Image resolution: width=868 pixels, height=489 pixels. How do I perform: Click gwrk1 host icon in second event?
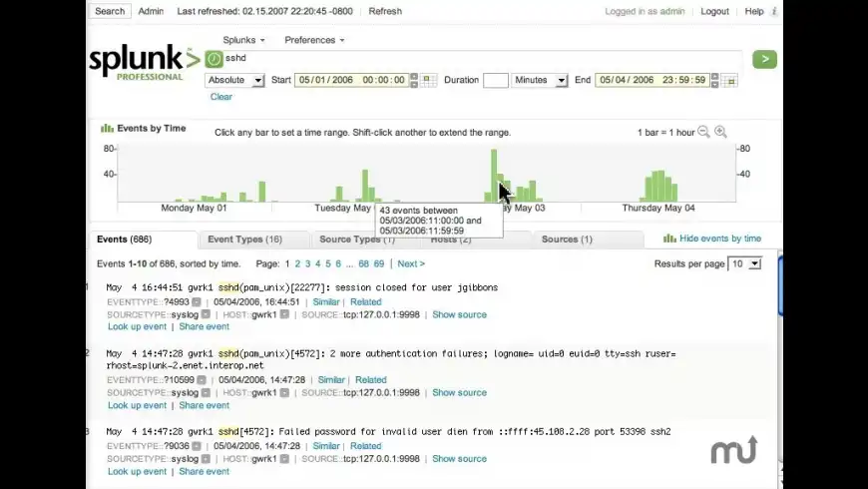pyautogui.click(x=284, y=392)
